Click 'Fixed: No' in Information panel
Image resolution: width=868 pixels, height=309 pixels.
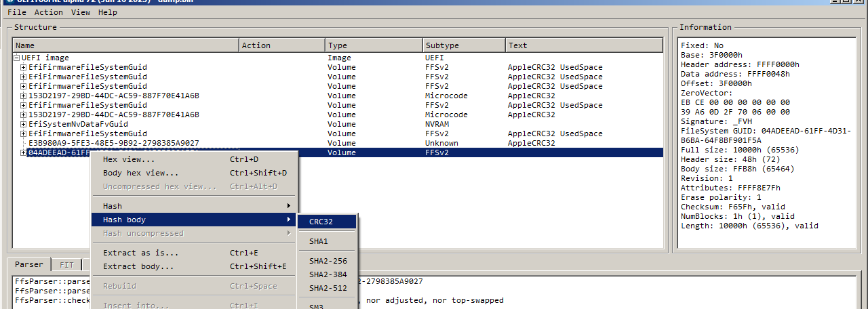point(702,45)
